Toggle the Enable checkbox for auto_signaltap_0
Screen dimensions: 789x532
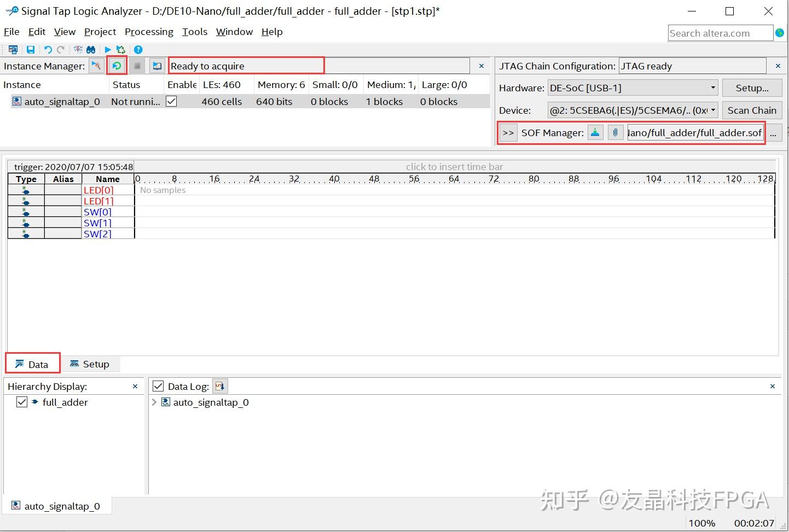(171, 101)
